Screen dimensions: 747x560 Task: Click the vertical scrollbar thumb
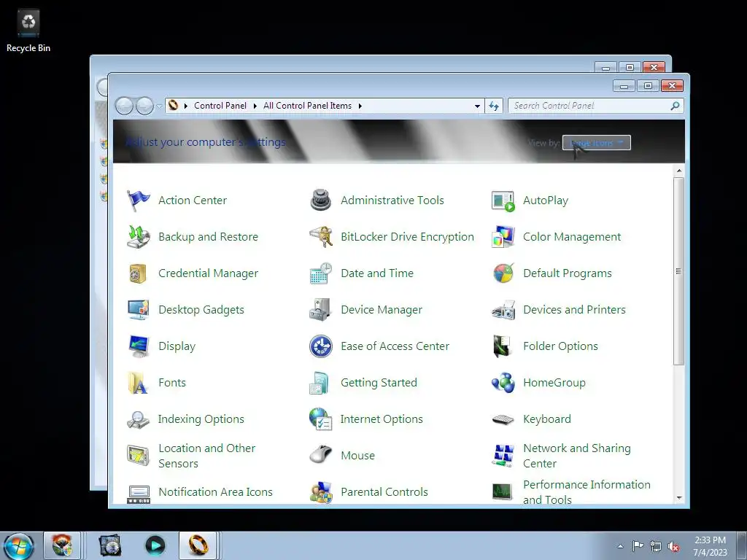(x=679, y=271)
